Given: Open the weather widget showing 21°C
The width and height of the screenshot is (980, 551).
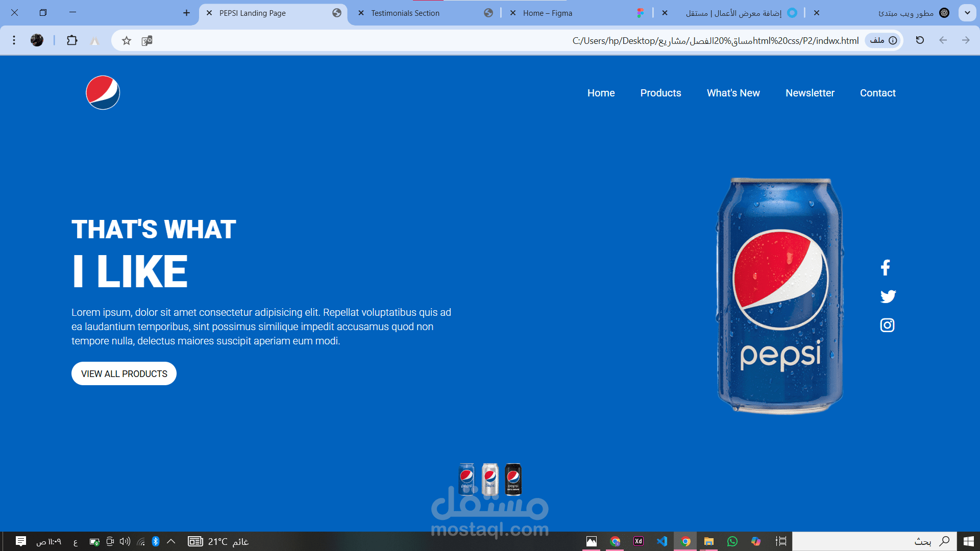Looking at the screenshot, I should click(x=218, y=541).
